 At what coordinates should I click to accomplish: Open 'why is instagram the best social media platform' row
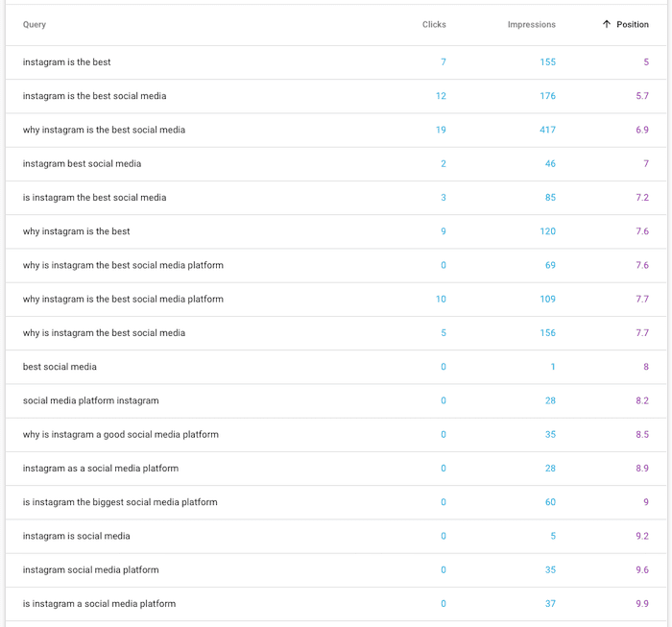336,265
